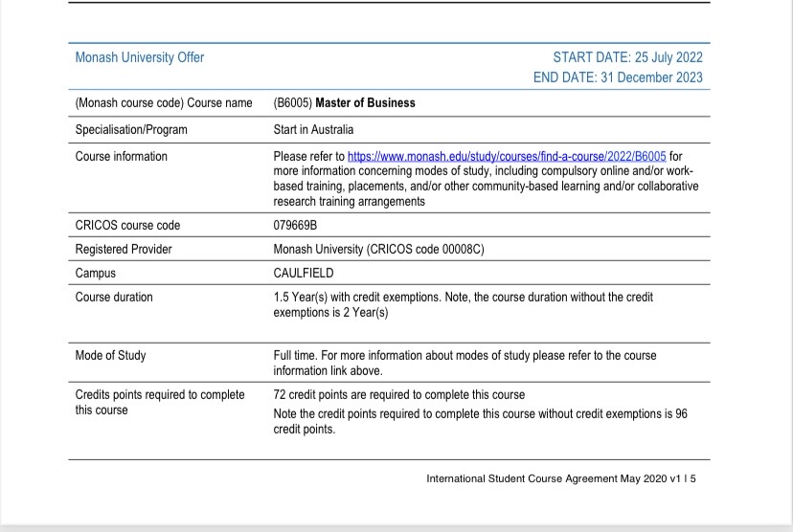Click the Course information row label
The height and width of the screenshot is (532, 793).
(121, 156)
